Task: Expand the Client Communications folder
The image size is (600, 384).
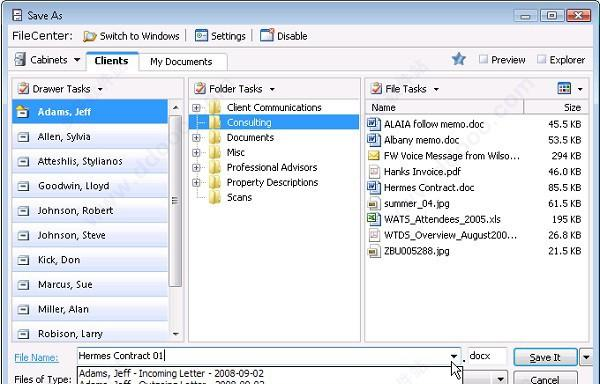Action: point(196,108)
